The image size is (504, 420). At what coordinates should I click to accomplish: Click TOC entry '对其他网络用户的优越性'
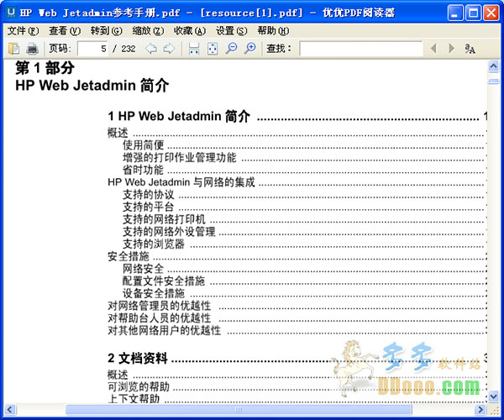165,330
